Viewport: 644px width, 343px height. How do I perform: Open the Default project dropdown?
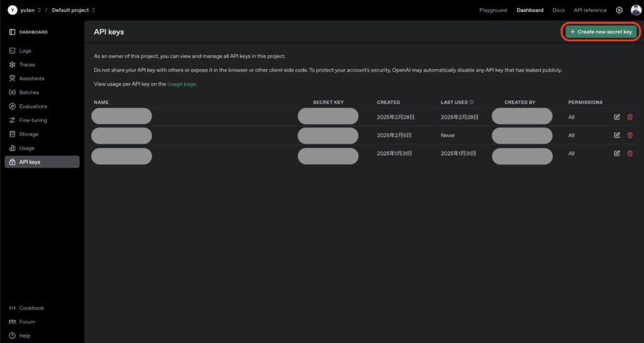pos(73,10)
